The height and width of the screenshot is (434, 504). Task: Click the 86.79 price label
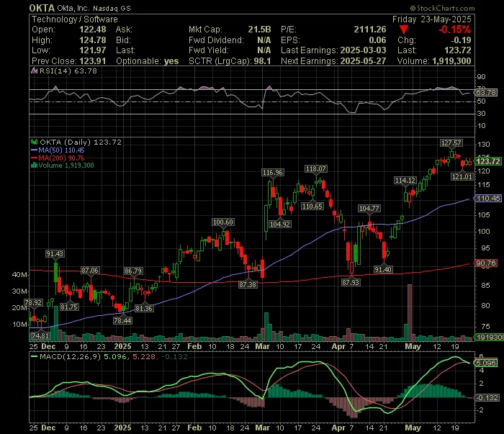133,271
